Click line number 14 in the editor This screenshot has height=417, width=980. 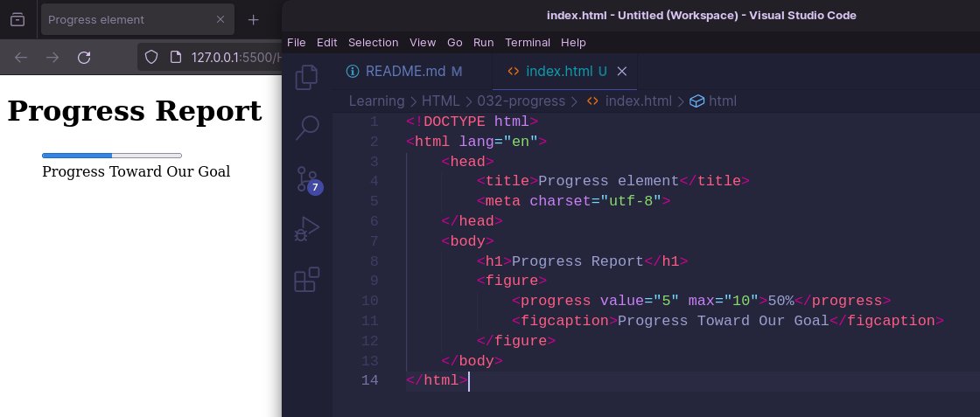point(370,380)
